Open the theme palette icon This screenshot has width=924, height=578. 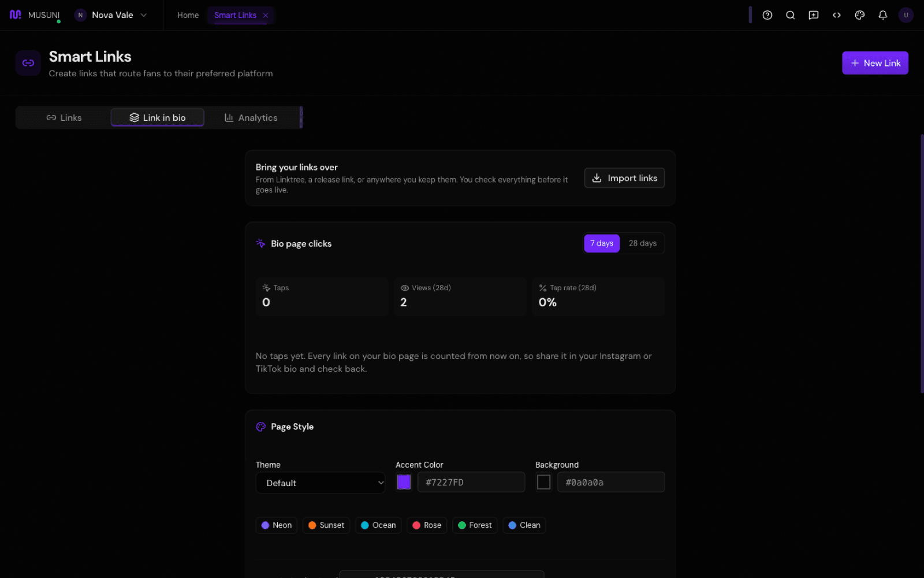859,15
